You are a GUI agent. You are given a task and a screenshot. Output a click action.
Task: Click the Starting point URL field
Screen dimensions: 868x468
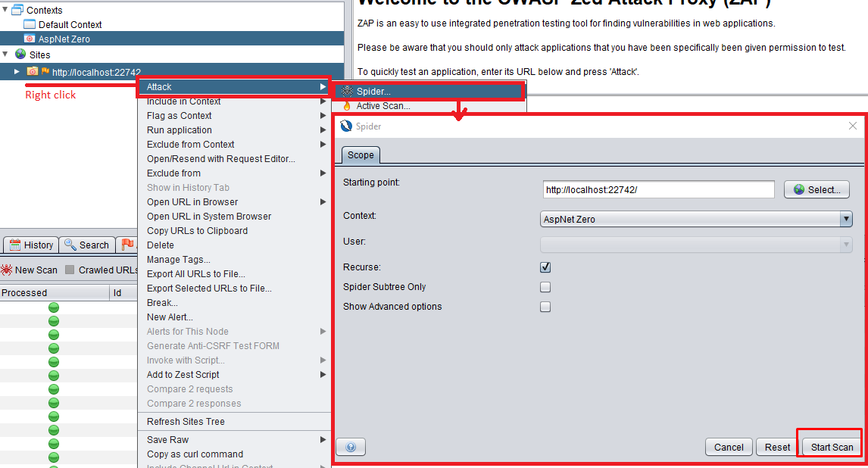pyautogui.click(x=658, y=190)
